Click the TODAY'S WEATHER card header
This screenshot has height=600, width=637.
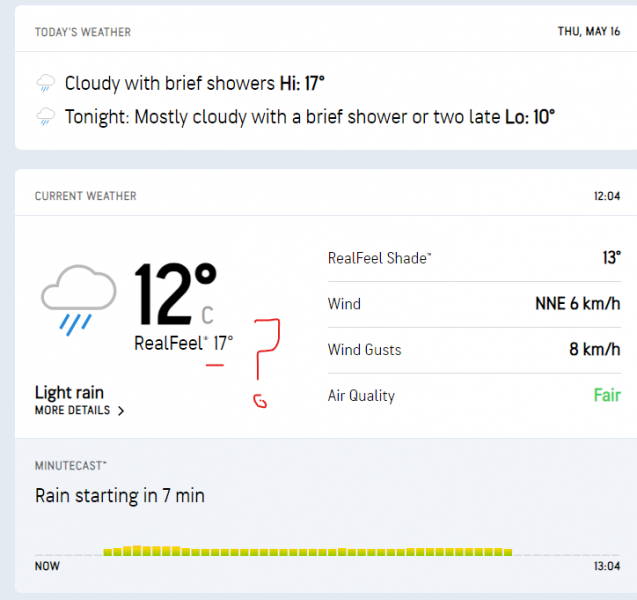point(83,32)
